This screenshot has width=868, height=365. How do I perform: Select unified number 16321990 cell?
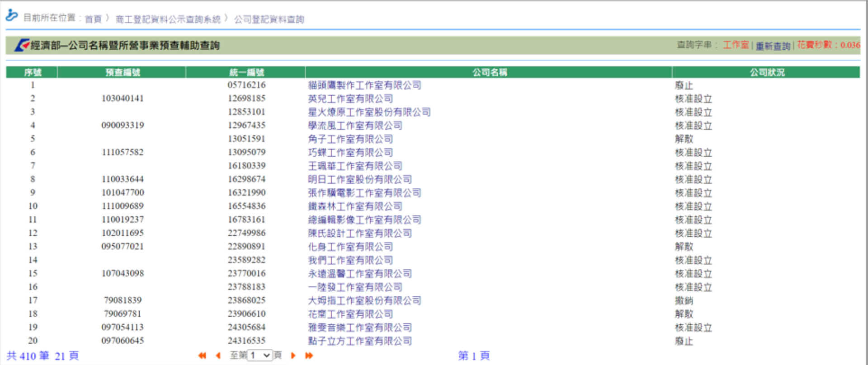[x=246, y=192]
